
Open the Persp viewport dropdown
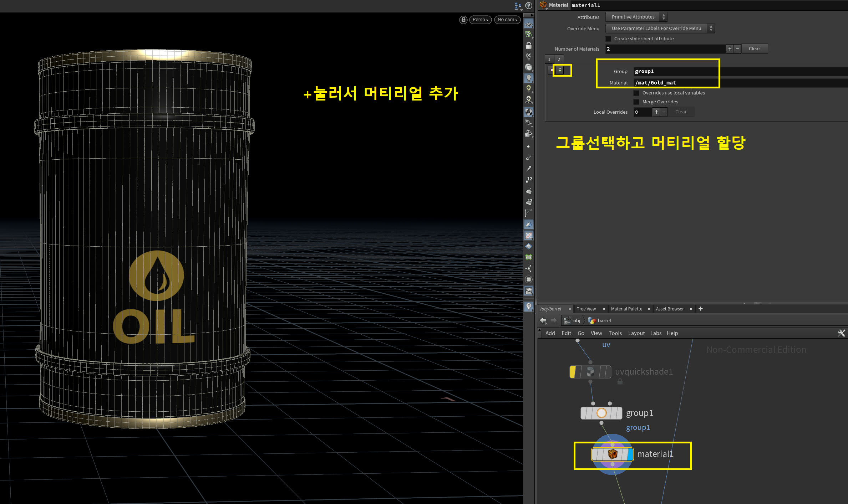480,20
